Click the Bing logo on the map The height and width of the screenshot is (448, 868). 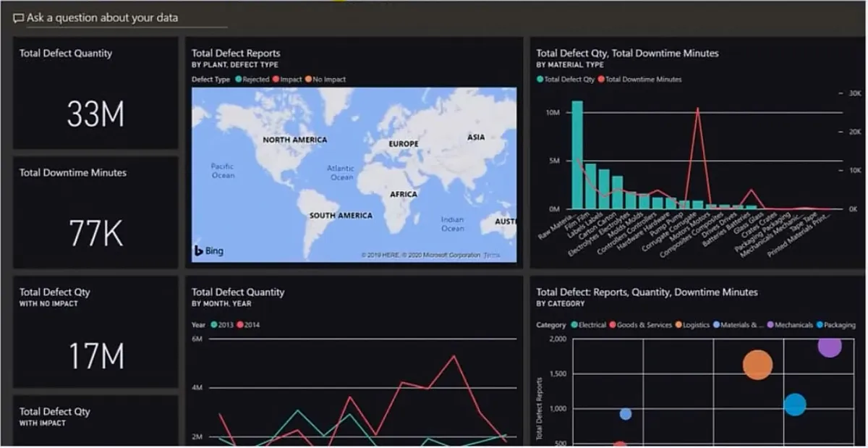coord(209,251)
